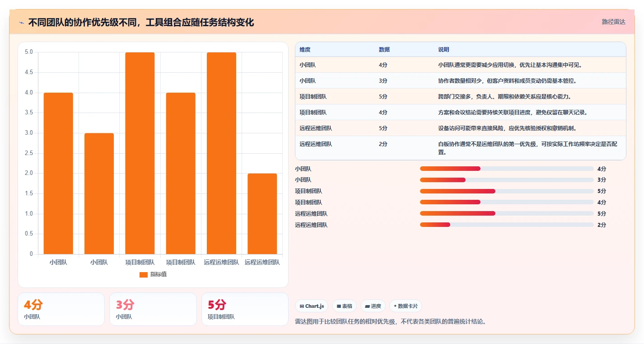Select the 项目制团队 chart bar reaching 5.0
The height and width of the screenshot is (344, 644).
140,153
